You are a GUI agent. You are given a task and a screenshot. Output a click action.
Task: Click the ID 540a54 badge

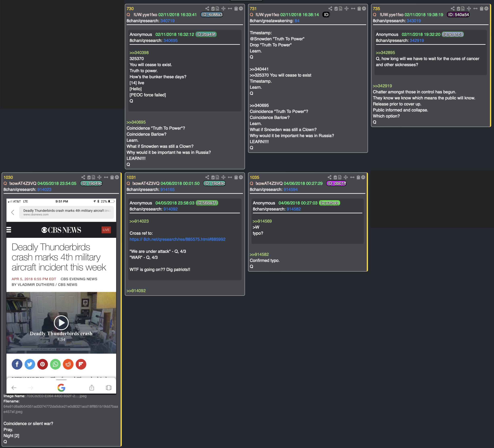pos(458,15)
